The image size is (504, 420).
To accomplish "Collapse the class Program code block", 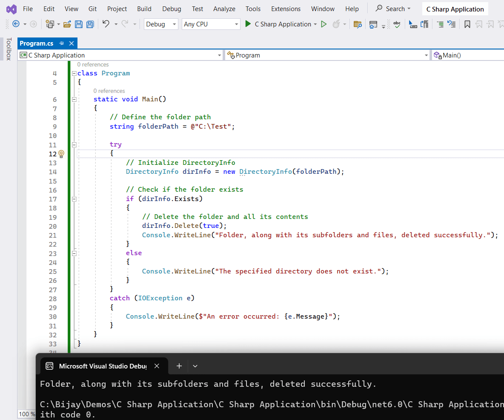I will click(74, 73).
